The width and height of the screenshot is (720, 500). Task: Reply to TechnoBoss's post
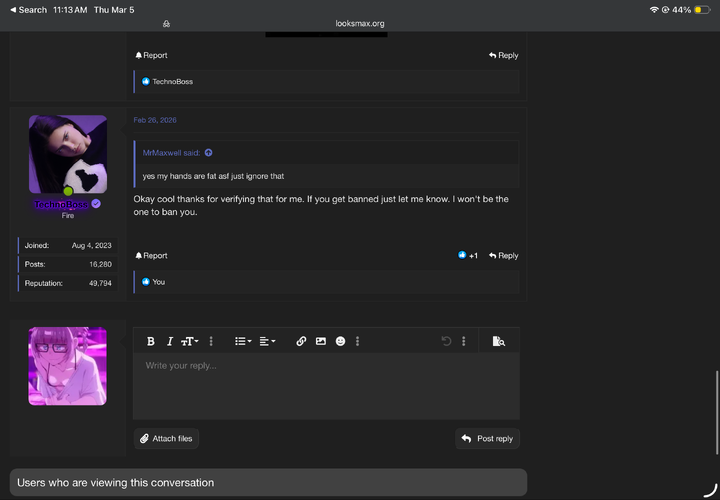[x=503, y=255]
